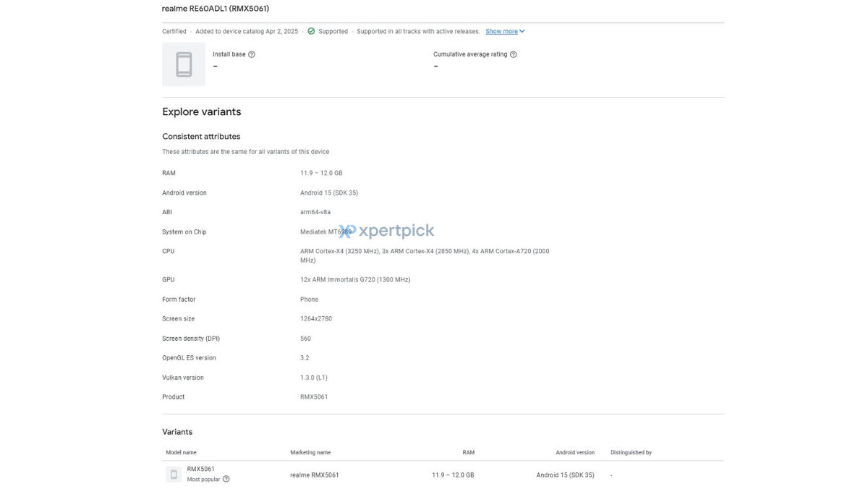Click the RMX5061 variant phone icon

[x=174, y=475]
